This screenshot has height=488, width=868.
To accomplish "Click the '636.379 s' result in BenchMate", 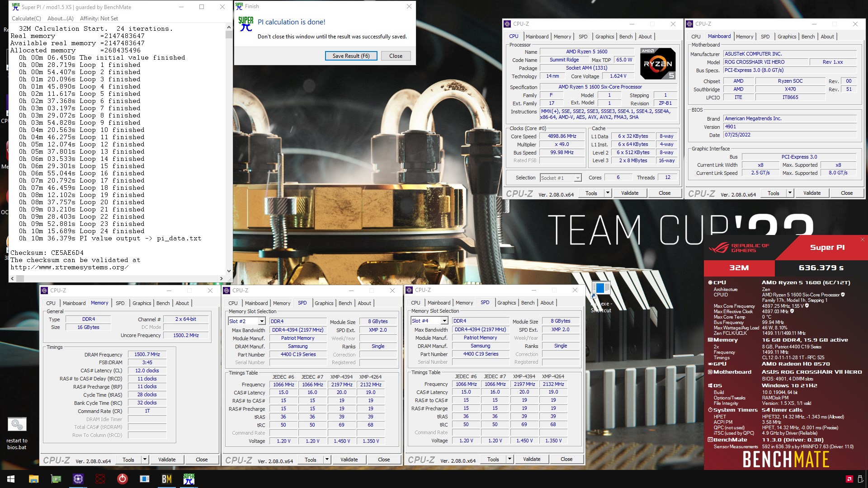I will [x=821, y=268].
